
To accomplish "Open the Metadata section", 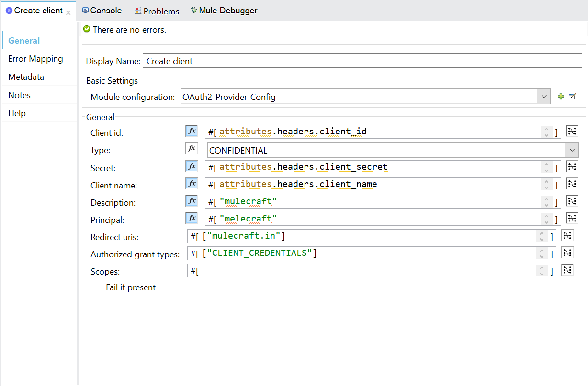I will (x=26, y=77).
